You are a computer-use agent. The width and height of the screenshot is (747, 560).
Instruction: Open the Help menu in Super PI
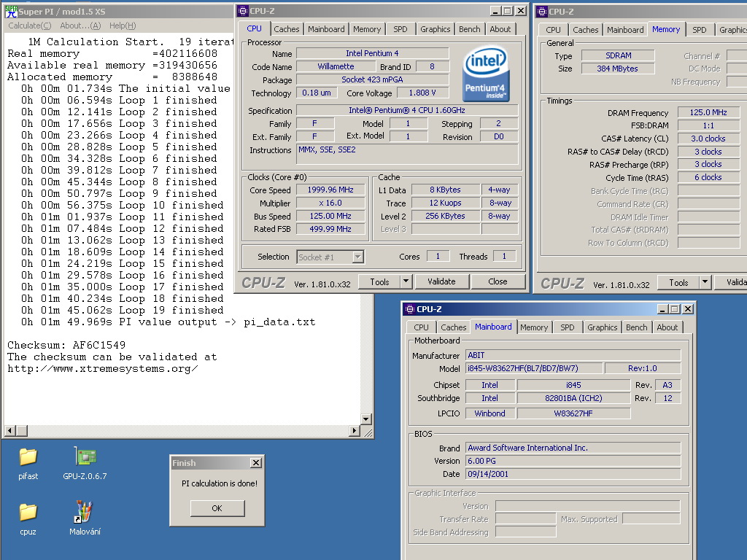pos(123,26)
